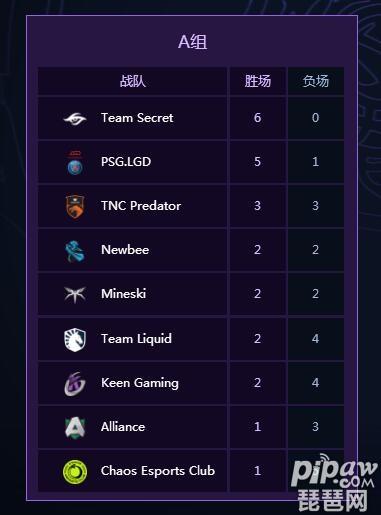This screenshot has height=515, width=381.
Task: Click the 胜场 wins column header
Action: click(x=258, y=81)
